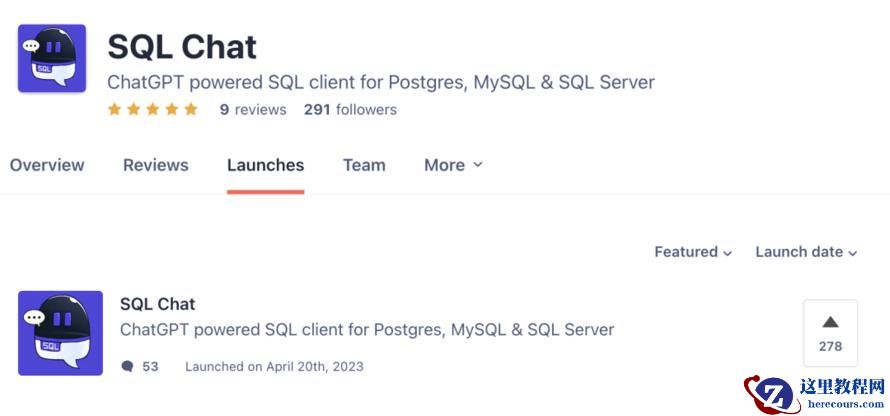Click the comment bubble icon next to 53
The width and height of the screenshot is (890, 416).
[x=127, y=367]
